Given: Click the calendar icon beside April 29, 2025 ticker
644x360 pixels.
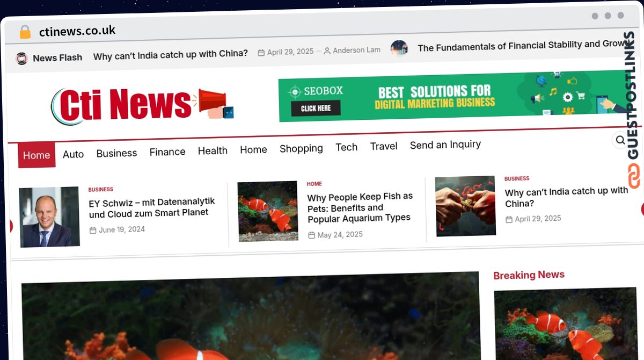Looking at the screenshot, I should point(261,53).
